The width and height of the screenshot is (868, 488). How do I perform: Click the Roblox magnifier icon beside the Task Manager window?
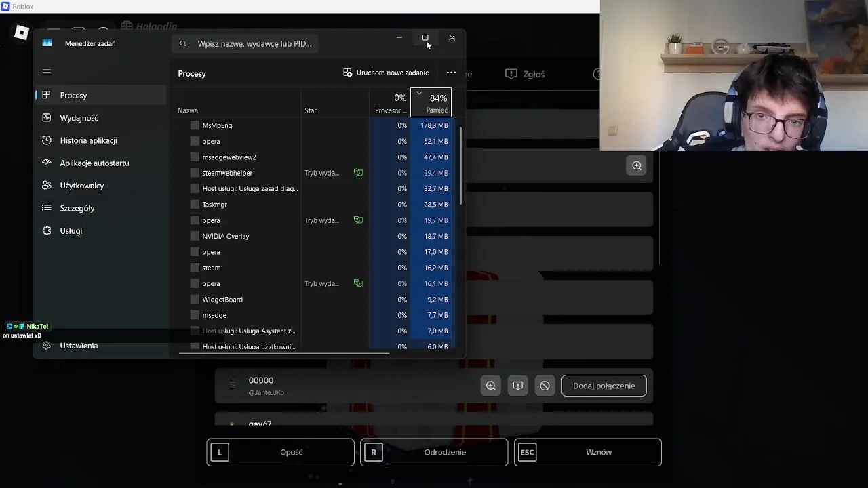pyautogui.click(x=637, y=165)
